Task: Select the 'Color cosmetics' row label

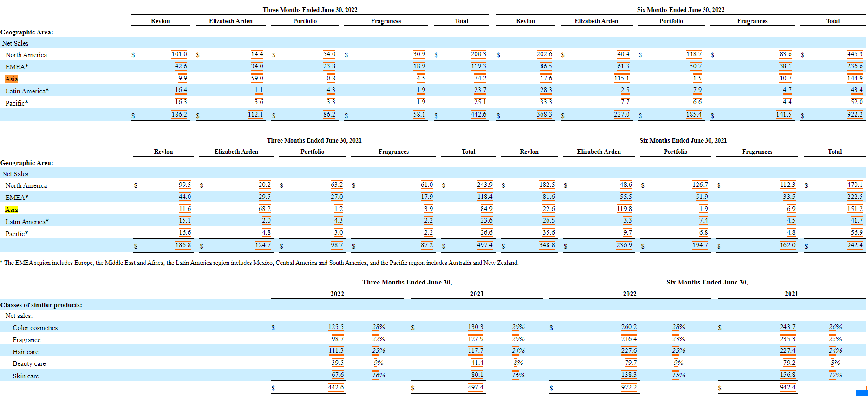Action: (35, 328)
